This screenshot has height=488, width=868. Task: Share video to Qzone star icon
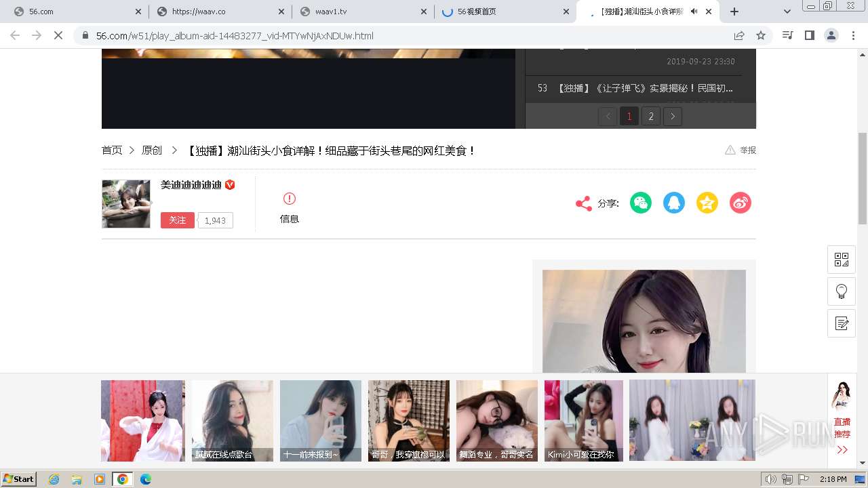point(707,203)
